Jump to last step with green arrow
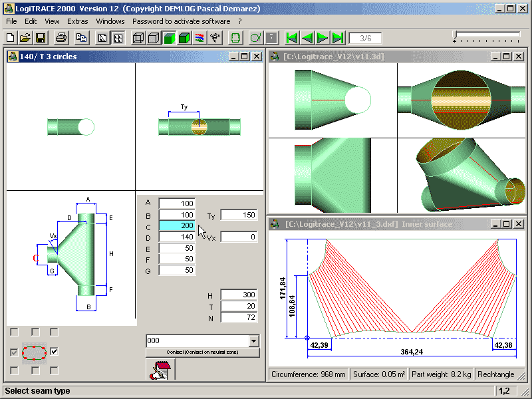The width and height of the screenshot is (532, 399). [x=338, y=38]
